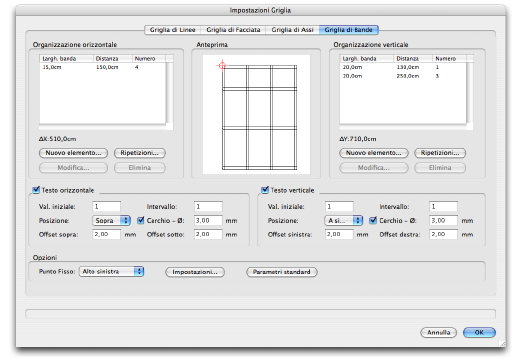Viewport: 526px width, 362px height.
Task: Confirm with the OK button
Action: 479,332
